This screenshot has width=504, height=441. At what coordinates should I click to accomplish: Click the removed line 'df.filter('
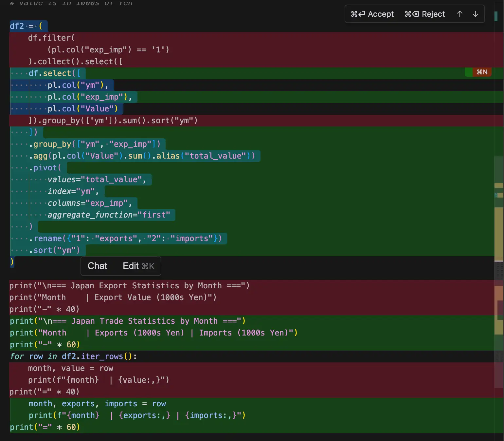(51, 38)
